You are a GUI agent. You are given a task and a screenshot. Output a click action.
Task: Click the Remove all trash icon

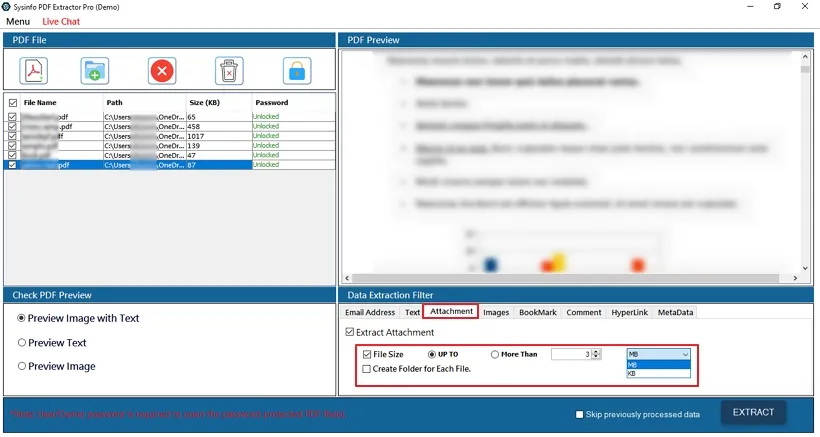[x=229, y=71]
